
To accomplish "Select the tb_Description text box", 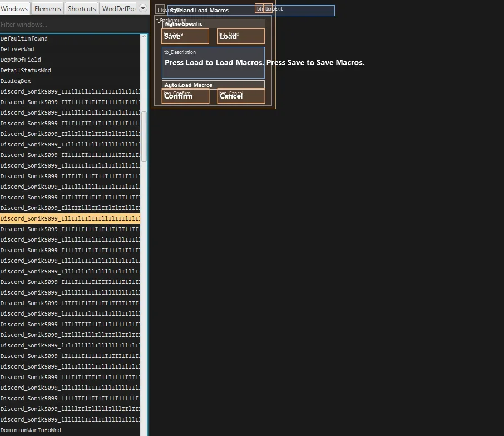I will [x=214, y=63].
